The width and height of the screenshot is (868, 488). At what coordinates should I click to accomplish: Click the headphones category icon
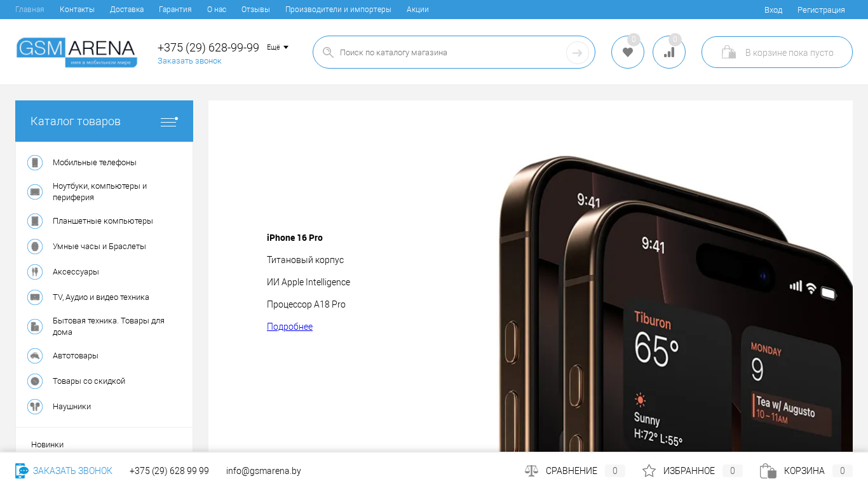(x=35, y=407)
